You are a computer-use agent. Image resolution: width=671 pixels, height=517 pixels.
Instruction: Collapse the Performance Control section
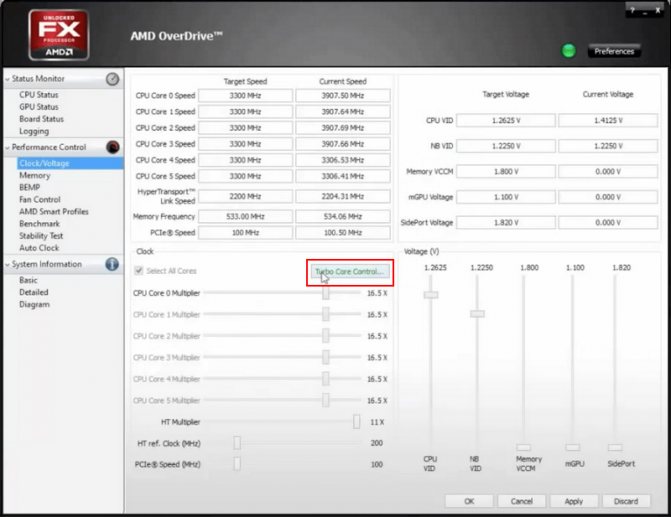7,148
